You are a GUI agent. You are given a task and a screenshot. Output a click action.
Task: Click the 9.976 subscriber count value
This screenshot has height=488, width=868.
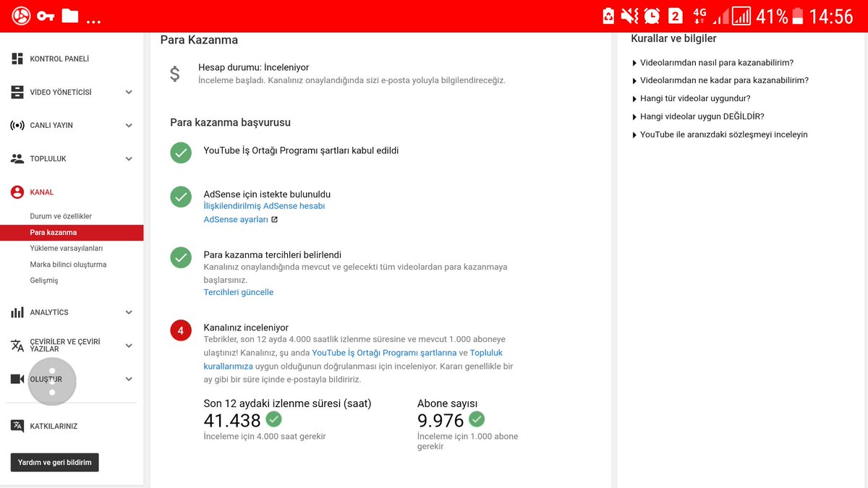[x=441, y=421]
